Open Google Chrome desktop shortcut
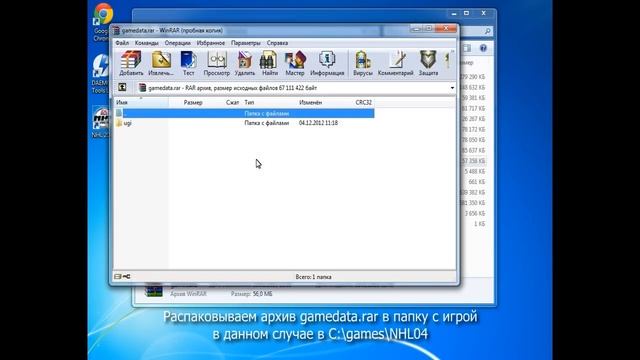Screen dimensions: 640x360 tap(102, 21)
